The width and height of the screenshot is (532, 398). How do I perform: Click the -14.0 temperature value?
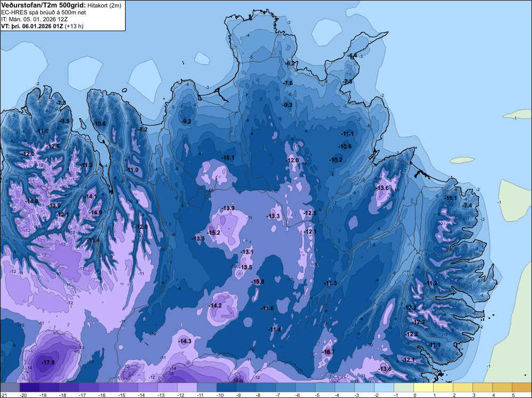(x=32, y=201)
